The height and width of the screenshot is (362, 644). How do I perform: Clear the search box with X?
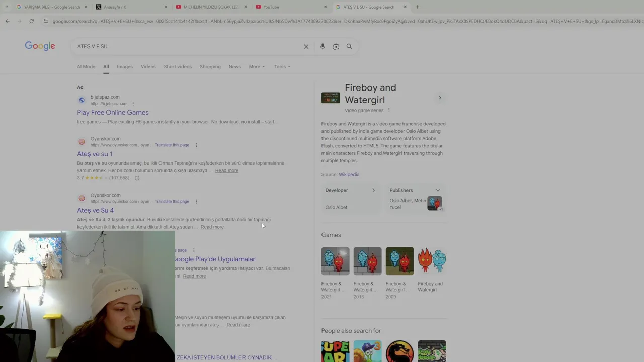click(306, 46)
